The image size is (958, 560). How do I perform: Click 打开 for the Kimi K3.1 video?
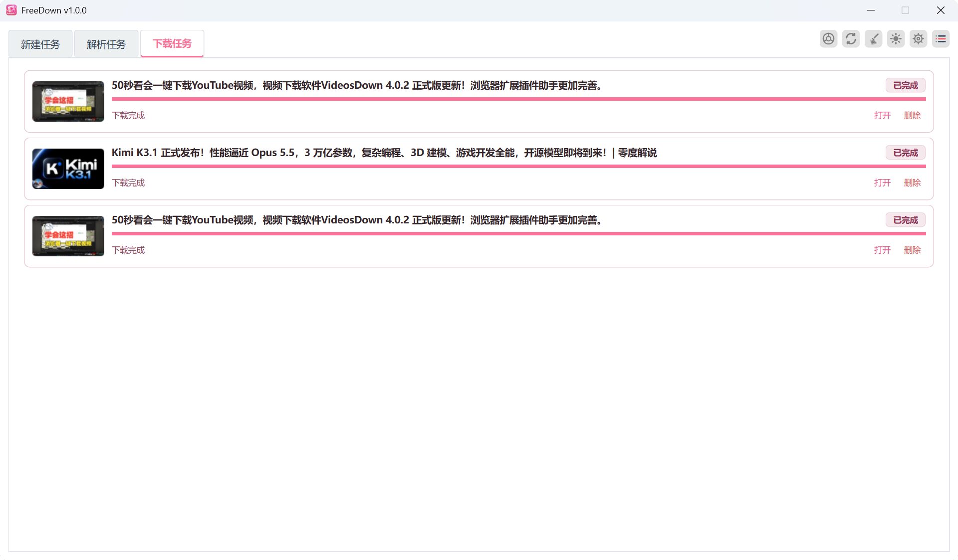click(x=882, y=183)
